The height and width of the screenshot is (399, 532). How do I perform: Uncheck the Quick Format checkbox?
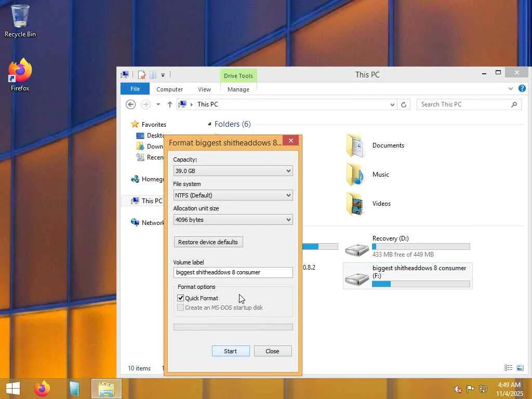point(180,298)
